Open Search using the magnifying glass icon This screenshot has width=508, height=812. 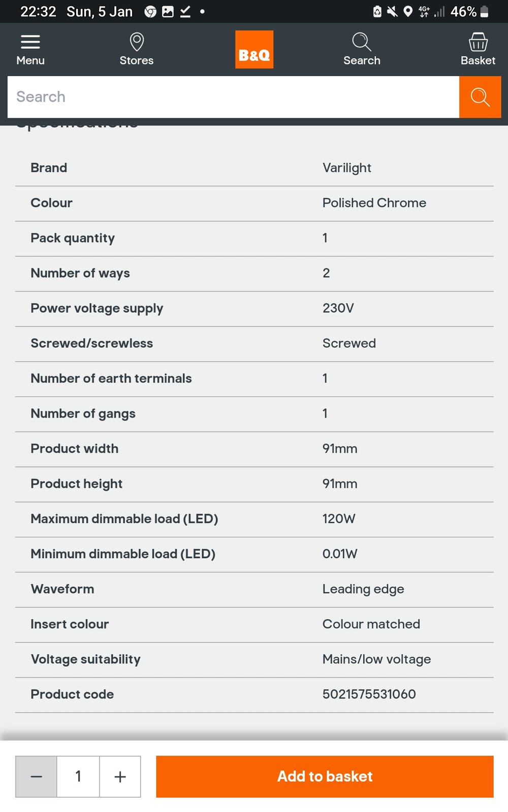362,42
